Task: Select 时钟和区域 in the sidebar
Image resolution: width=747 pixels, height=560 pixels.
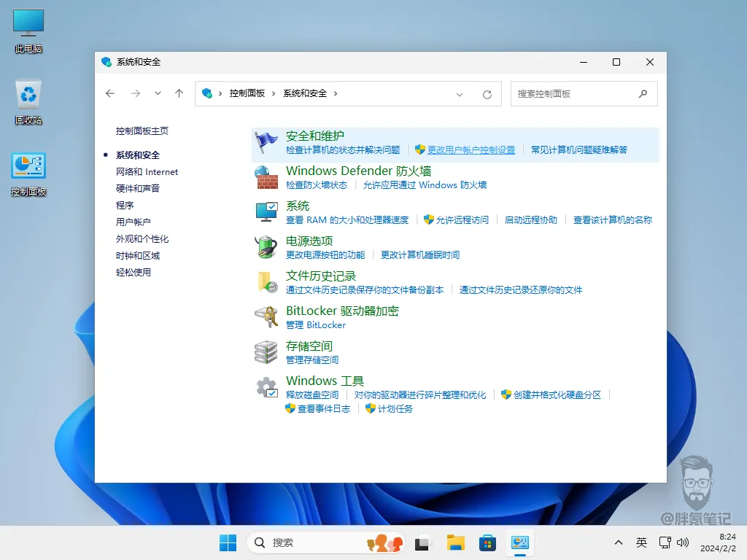Action: point(138,256)
